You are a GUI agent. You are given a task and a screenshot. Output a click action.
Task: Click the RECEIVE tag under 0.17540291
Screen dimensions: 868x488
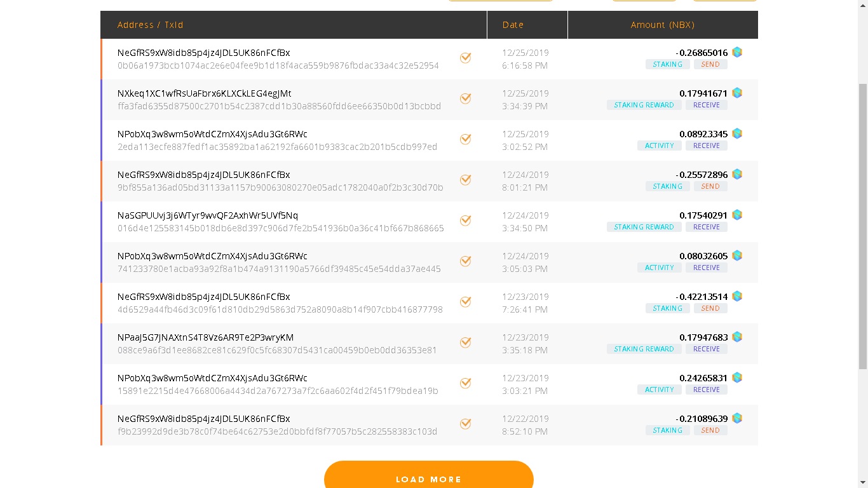click(x=707, y=227)
